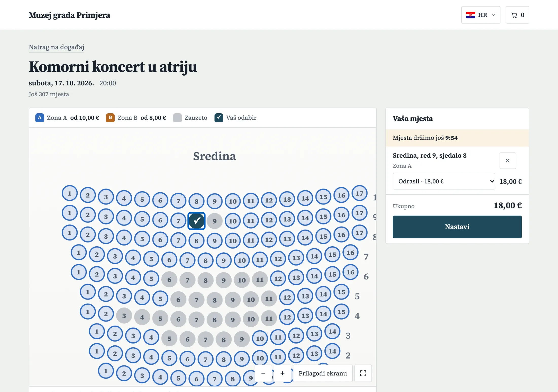Open the HR language dropdown
Screen dimensions: 558x392
click(480, 15)
